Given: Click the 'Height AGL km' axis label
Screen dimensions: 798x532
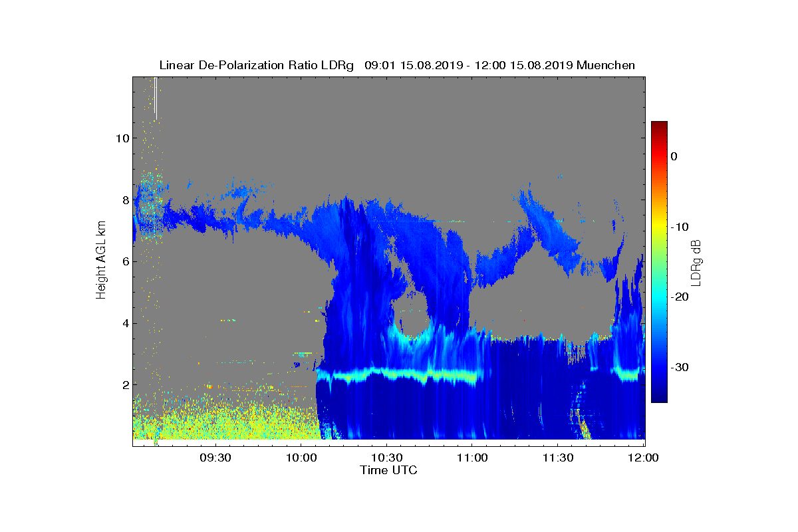Looking at the screenshot, I should [101, 259].
